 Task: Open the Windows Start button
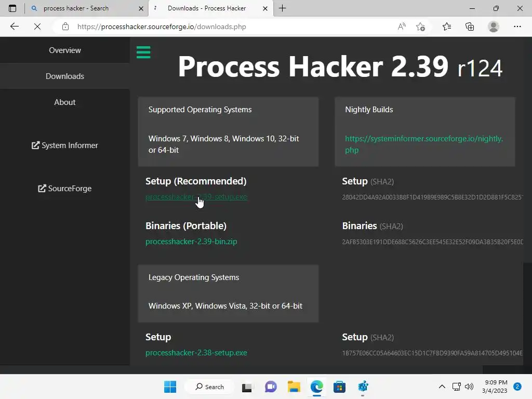[x=170, y=387]
